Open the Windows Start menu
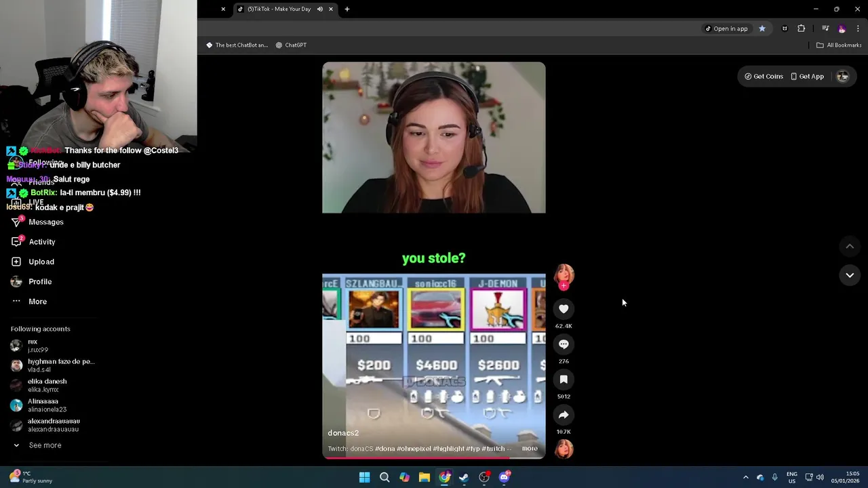Screen dimensions: 868x488 pyautogui.click(x=364, y=477)
